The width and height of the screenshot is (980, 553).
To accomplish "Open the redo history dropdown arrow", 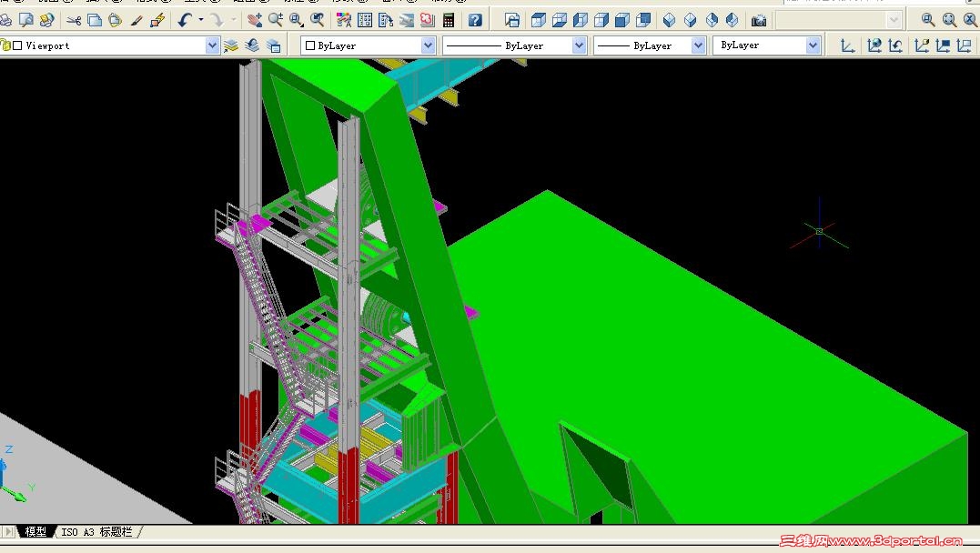I will pyautogui.click(x=234, y=21).
